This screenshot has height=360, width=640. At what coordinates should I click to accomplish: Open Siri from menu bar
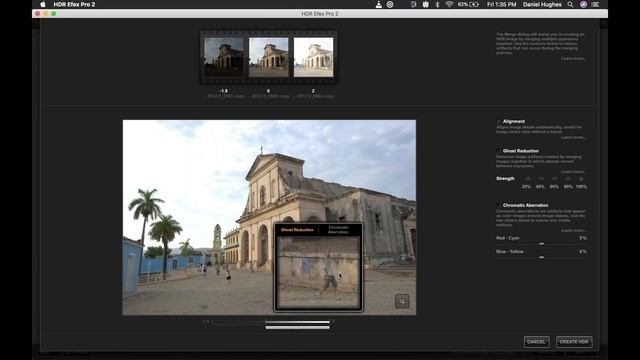tap(583, 4)
